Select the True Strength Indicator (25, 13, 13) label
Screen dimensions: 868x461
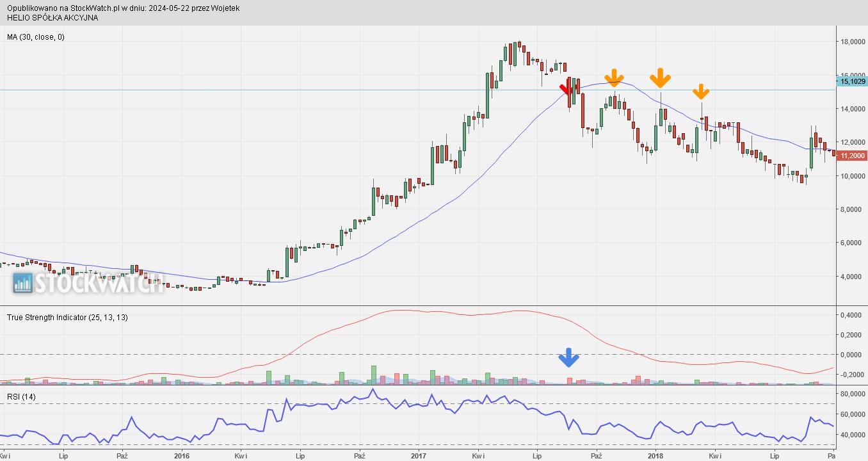point(67,317)
